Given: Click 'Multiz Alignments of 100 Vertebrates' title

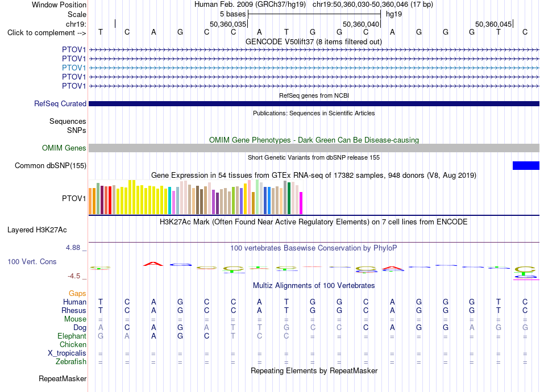Looking at the screenshot, I should coord(314,285).
